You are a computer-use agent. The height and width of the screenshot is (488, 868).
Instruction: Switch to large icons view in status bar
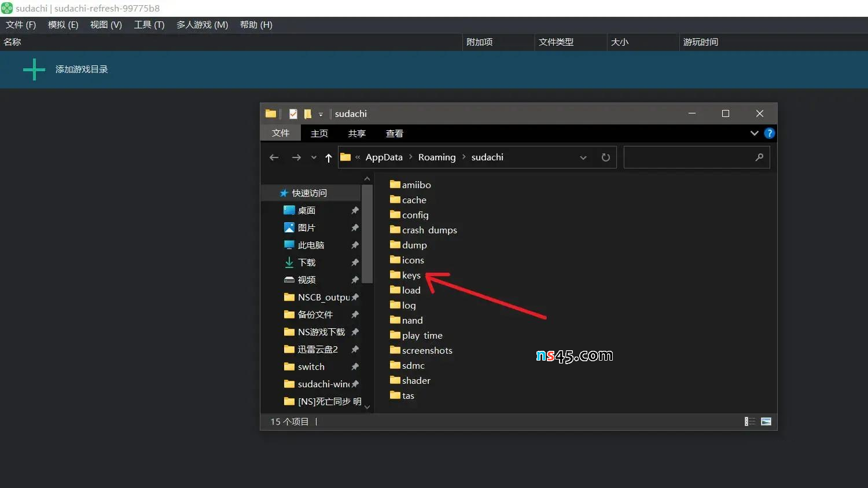[766, 421]
